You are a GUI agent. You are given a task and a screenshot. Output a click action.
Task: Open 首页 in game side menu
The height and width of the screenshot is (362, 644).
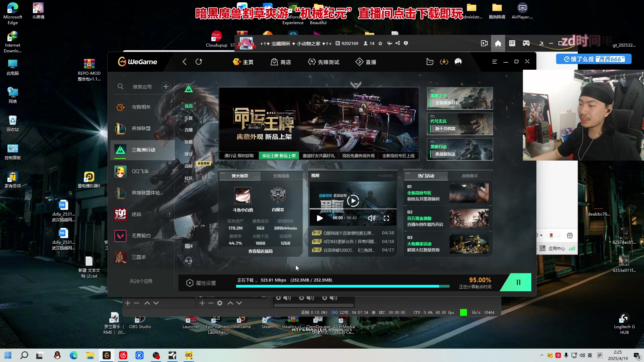coord(189,106)
